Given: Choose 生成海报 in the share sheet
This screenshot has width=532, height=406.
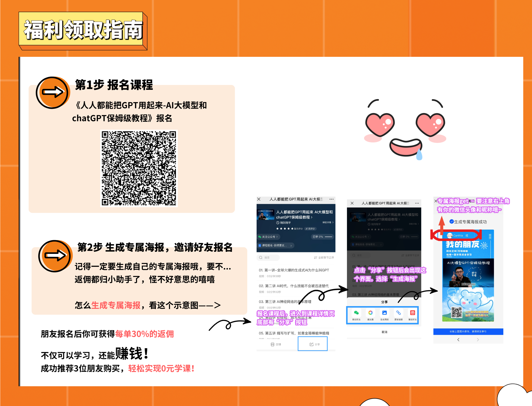Looking at the screenshot, I should pyautogui.click(x=385, y=315).
